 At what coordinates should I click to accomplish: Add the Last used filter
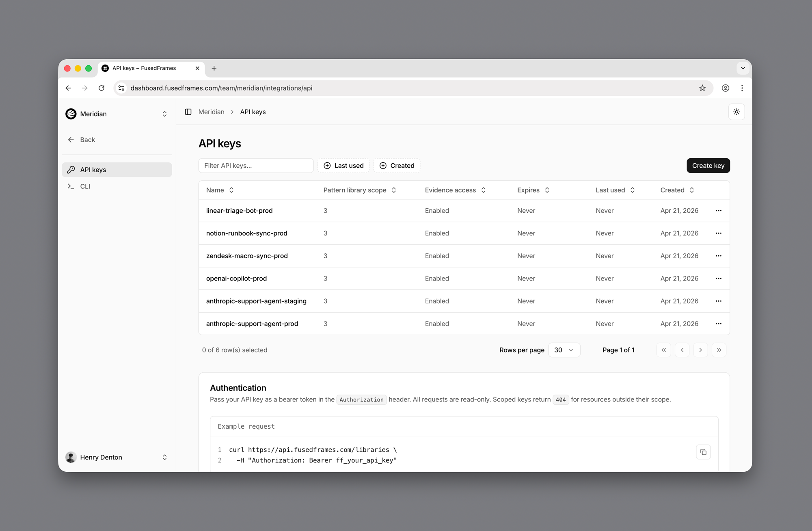(343, 166)
